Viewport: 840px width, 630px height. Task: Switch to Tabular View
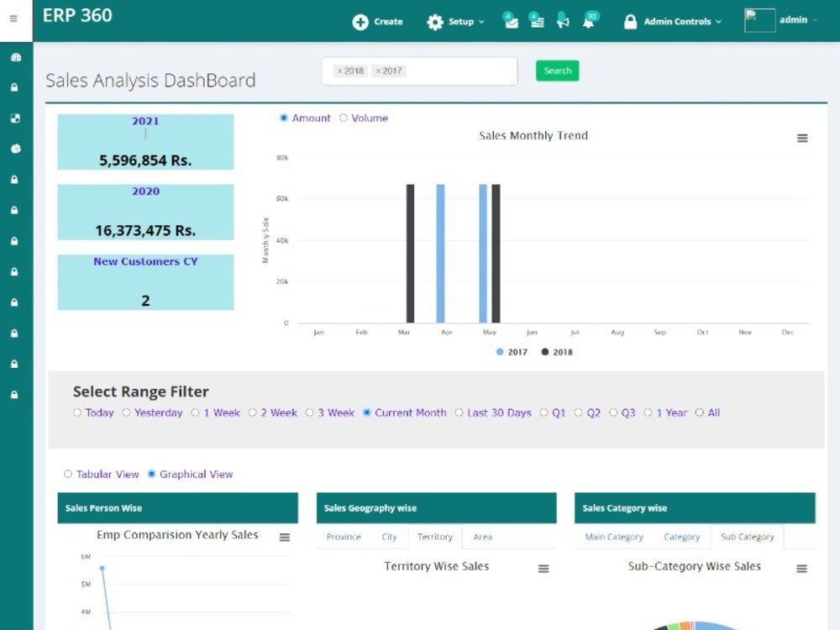(67, 474)
